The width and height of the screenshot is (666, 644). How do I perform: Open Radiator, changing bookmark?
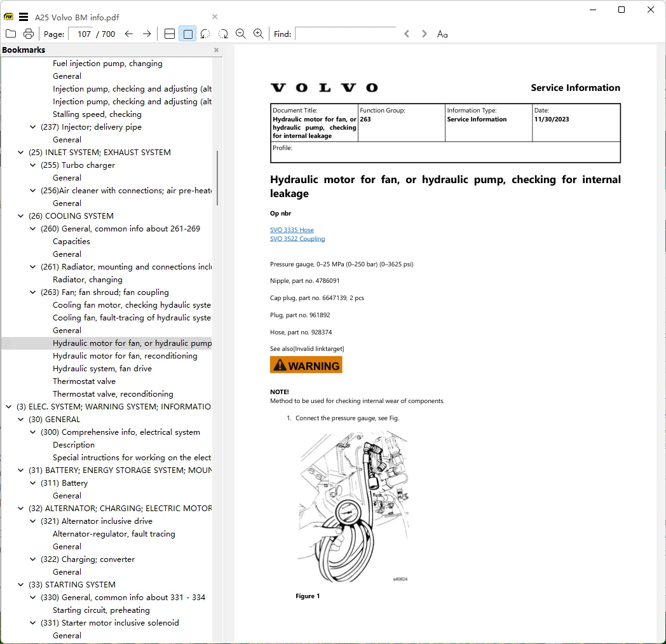[88, 280]
